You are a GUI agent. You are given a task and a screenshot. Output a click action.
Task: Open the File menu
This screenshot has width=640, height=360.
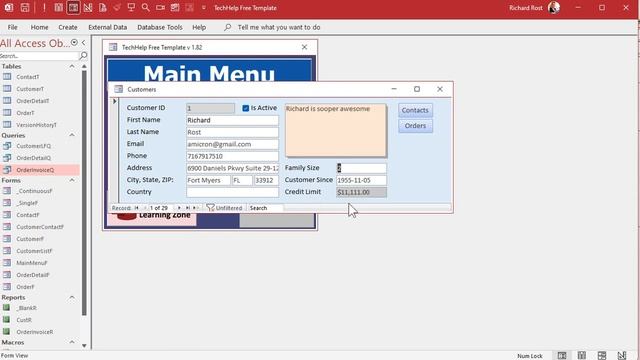(x=13, y=27)
